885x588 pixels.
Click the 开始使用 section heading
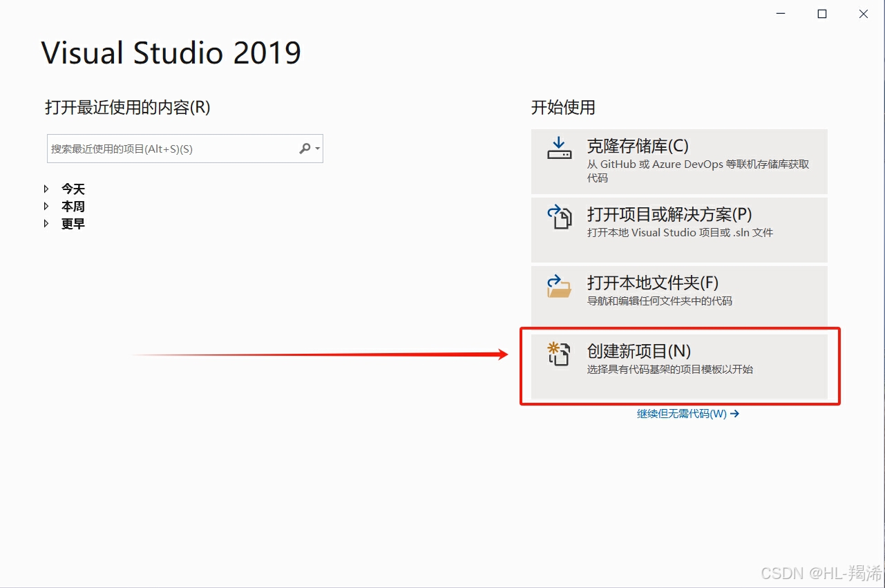pos(563,108)
